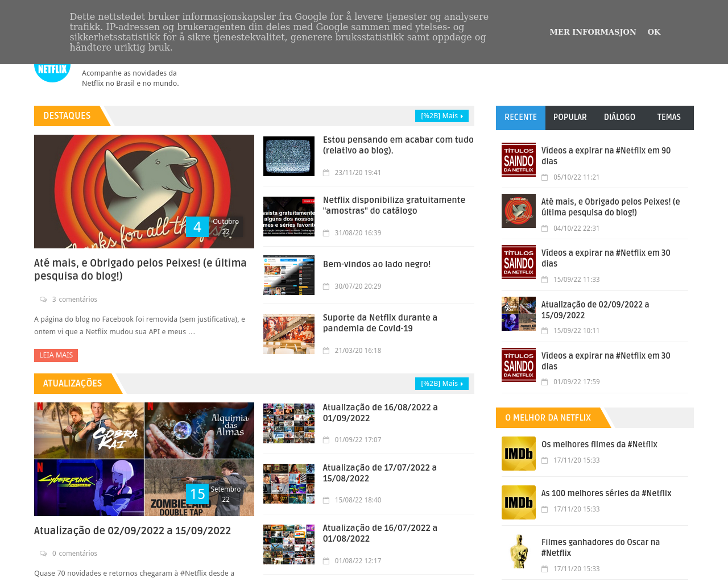This screenshot has width=728, height=582.
Task: Click calendar icon next to 15/09/22 11:33
Action: (x=545, y=280)
